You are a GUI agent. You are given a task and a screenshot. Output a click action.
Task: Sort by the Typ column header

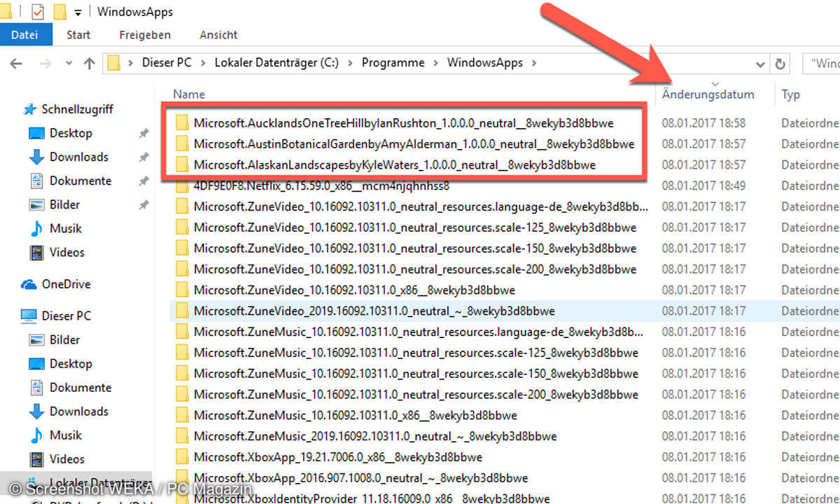click(x=791, y=94)
